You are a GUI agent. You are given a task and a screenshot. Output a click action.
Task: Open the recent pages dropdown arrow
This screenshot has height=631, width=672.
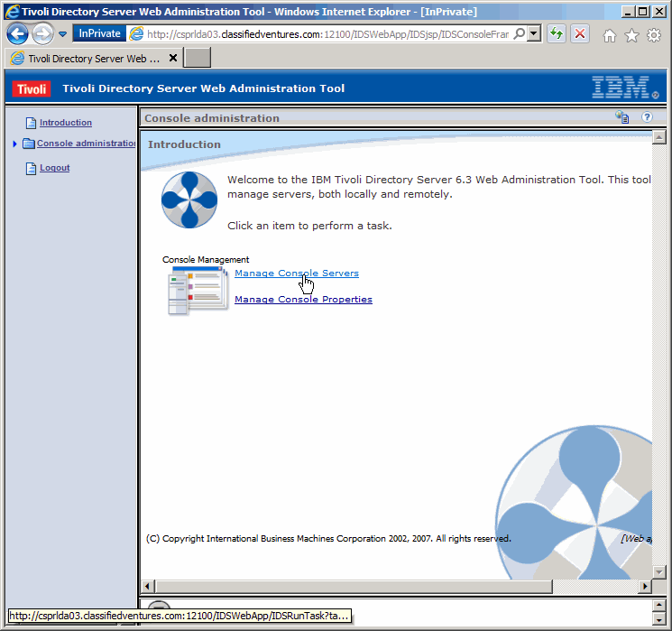(63, 34)
